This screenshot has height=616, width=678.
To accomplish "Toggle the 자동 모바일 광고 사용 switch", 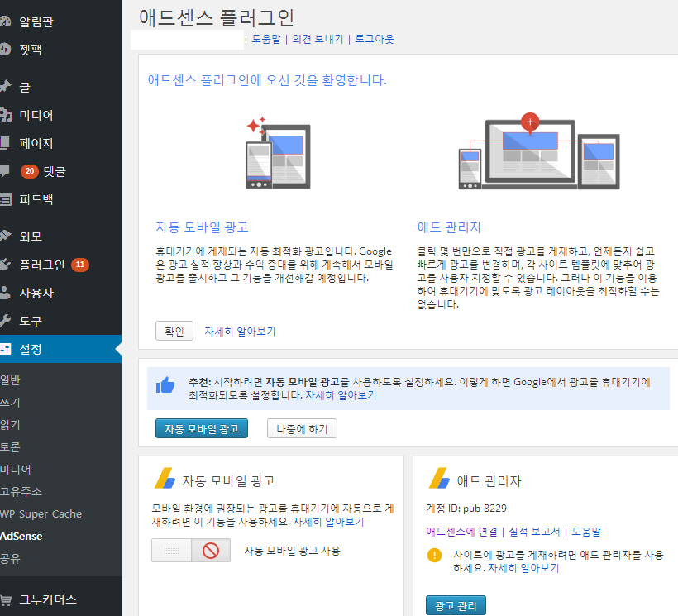I will coord(191,551).
